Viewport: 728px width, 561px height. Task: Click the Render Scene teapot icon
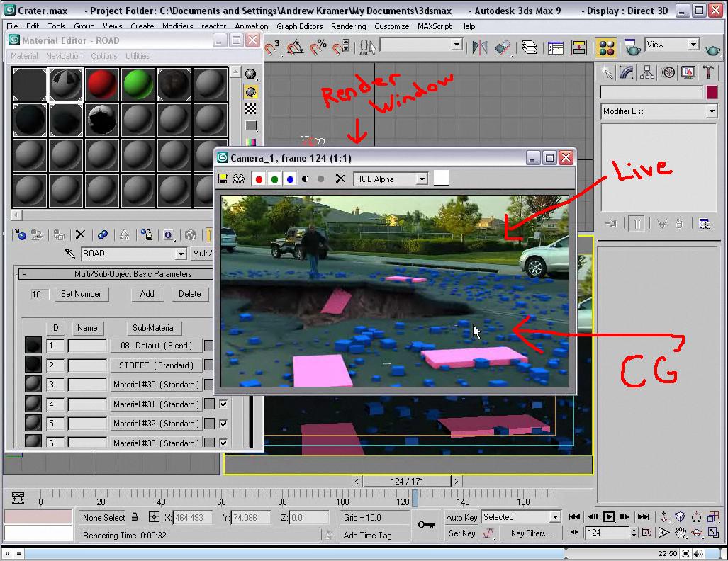coord(632,47)
